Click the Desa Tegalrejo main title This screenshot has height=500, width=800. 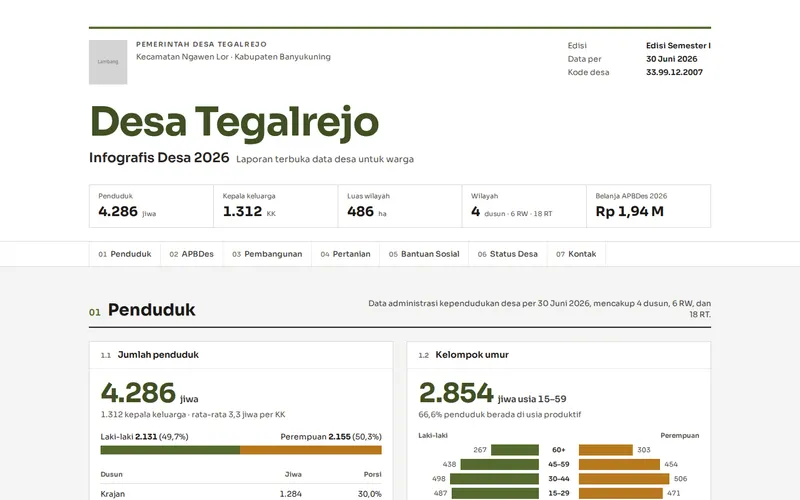(234, 122)
